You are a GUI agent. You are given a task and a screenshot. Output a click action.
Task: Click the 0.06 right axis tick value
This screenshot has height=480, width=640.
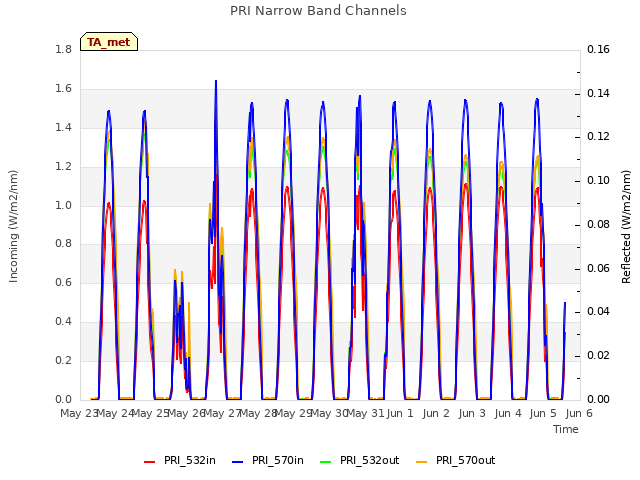tap(598, 269)
